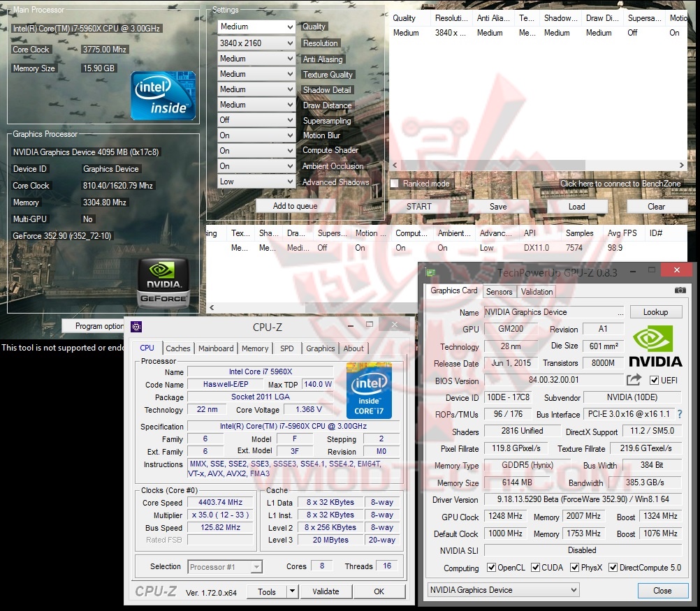Image resolution: width=700 pixels, height=611 pixels.
Task: Click here to connect to BenchZone link
Action: [620, 184]
